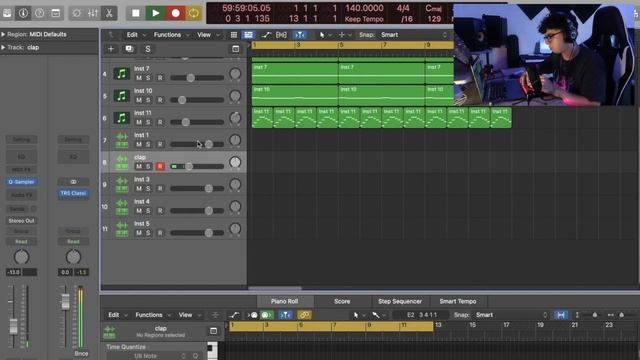Expand the Region MIDI Defaults section

3,35
